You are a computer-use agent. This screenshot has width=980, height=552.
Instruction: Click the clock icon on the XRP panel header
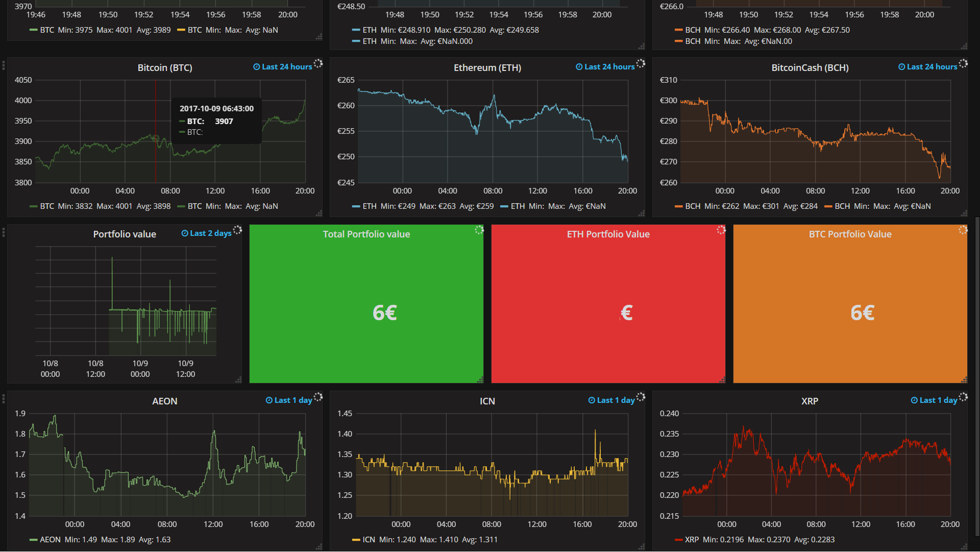915,400
